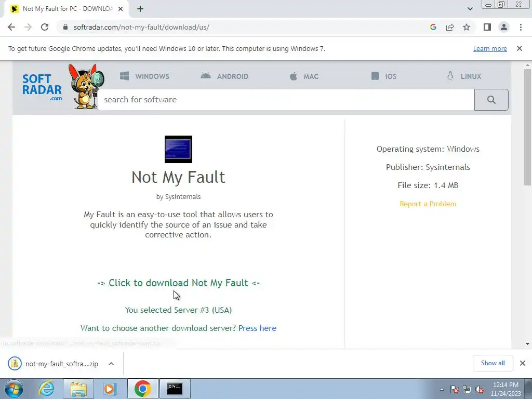The image size is (532, 399).
Task: Open Windows Explorer from taskbar
Action: [78, 389]
